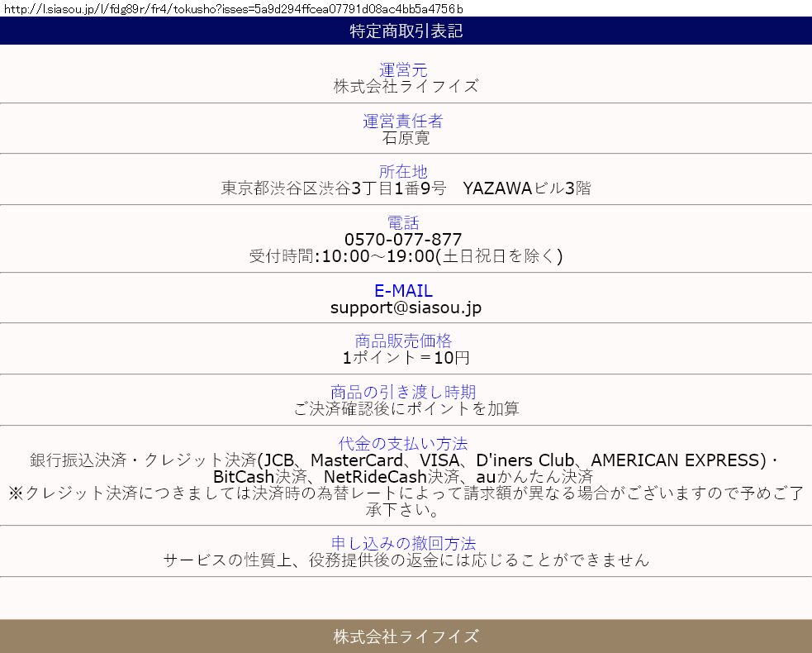This screenshot has height=653, width=812.
Task: Click the ※クレジット決済 exchange rate note
Action: pos(406,494)
